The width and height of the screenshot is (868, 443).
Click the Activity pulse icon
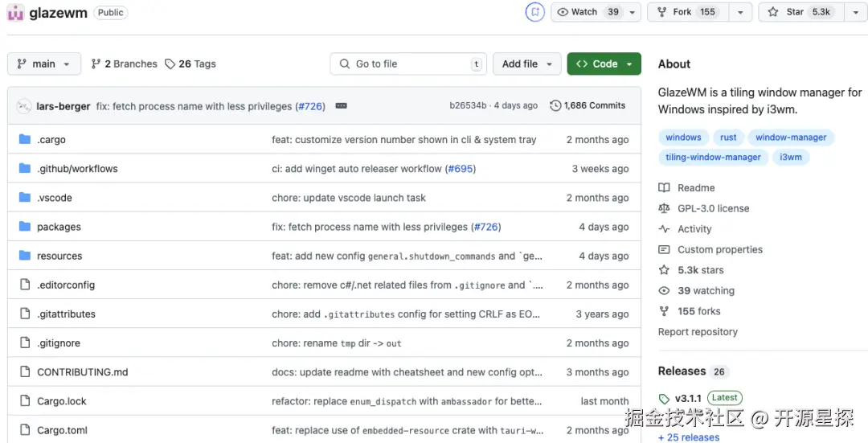(x=664, y=229)
